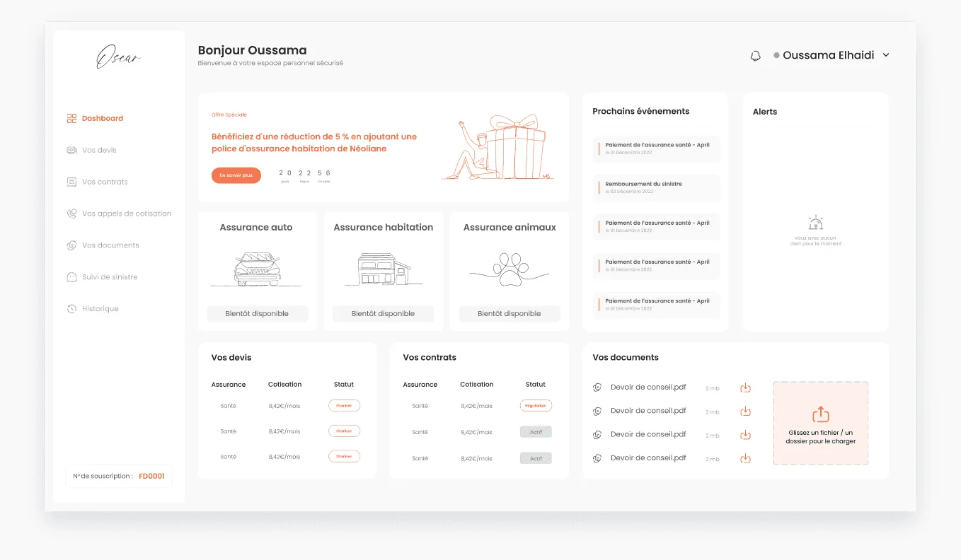
Task: Click the Alerts panel heading
Action: click(x=765, y=112)
